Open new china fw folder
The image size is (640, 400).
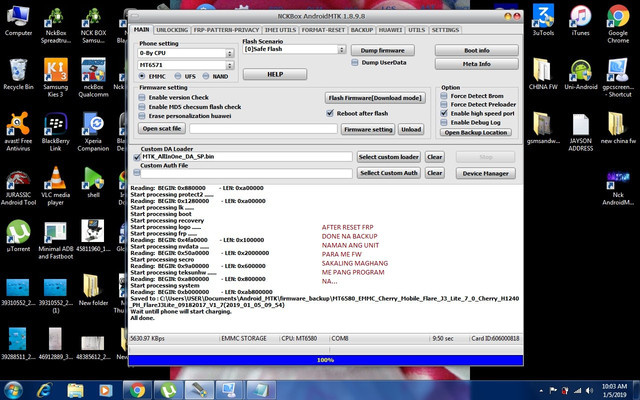click(618, 128)
